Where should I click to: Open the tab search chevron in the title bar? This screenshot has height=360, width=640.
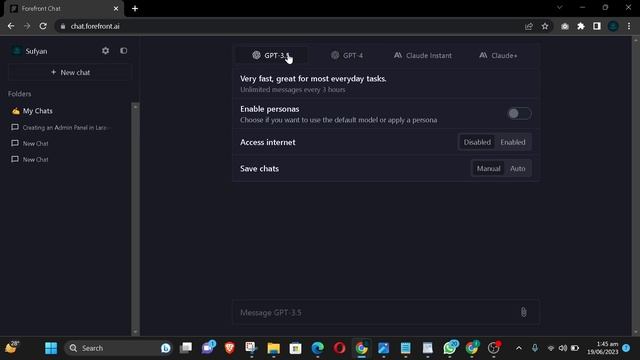point(560,8)
